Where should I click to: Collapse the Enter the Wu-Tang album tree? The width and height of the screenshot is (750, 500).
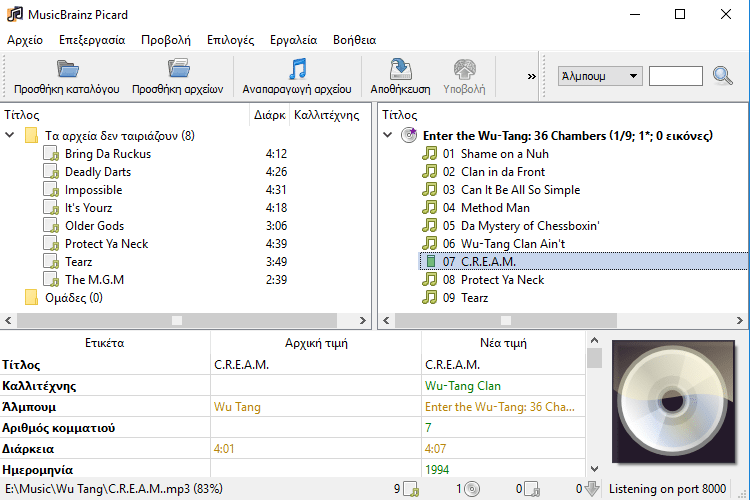pos(388,135)
